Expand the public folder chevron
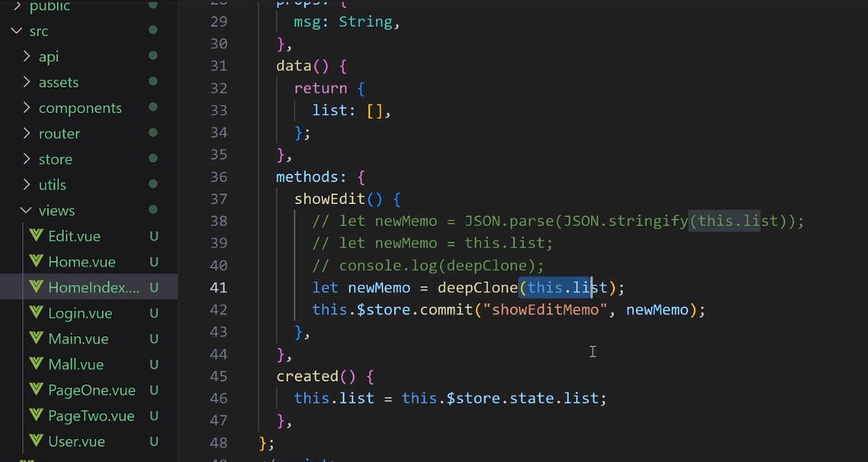868x462 pixels. click(17, 6)
